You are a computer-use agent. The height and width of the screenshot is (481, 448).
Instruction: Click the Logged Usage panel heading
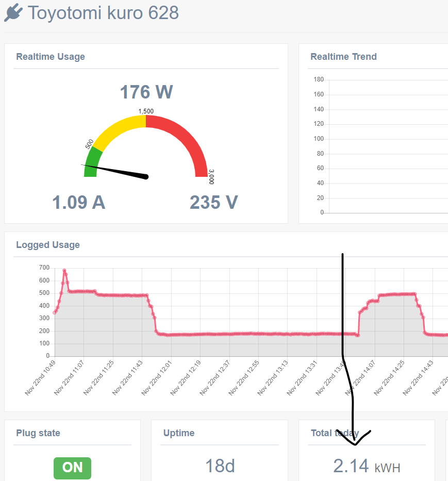[x=48, y=245]
